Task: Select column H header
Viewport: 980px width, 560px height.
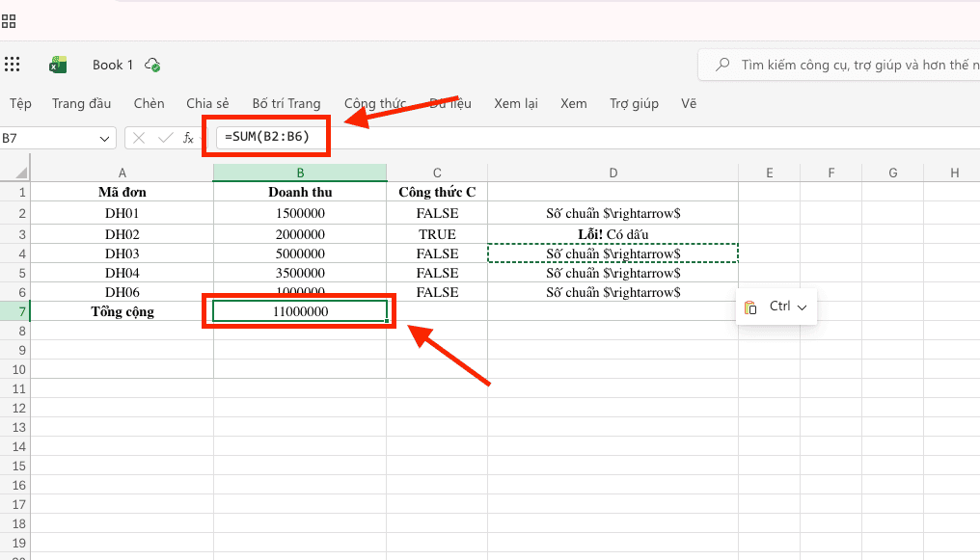Action: pyautogui.click(x=954, y=173)
